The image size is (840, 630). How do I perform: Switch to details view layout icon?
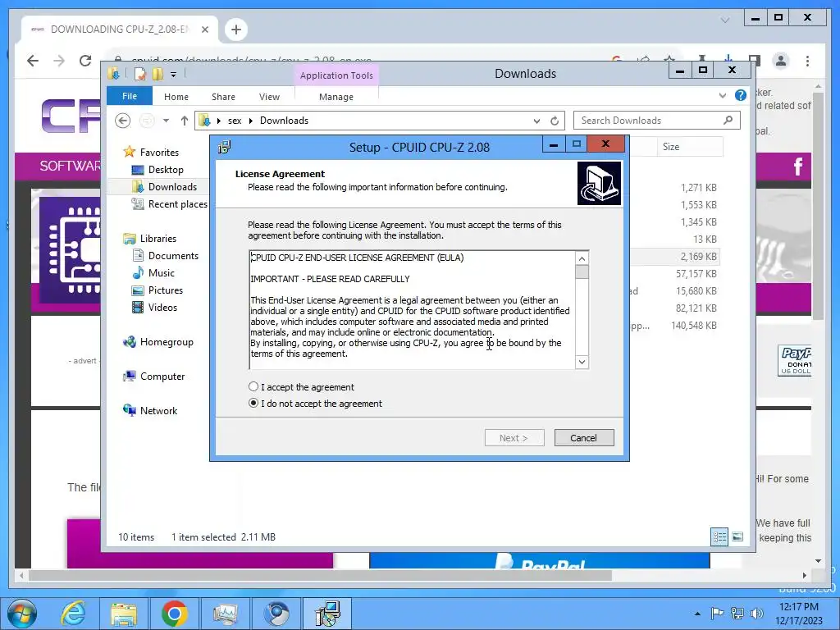click(x=719, y=536)
